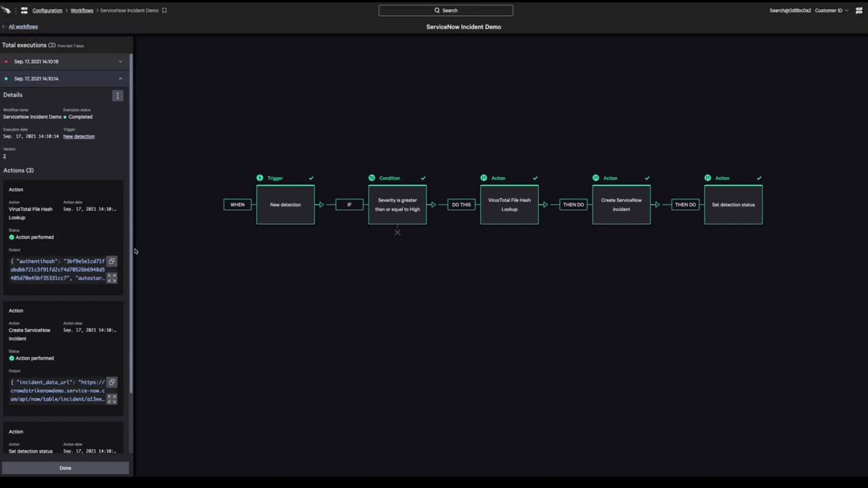Open the version 2 link in Details

click(5, 156)
